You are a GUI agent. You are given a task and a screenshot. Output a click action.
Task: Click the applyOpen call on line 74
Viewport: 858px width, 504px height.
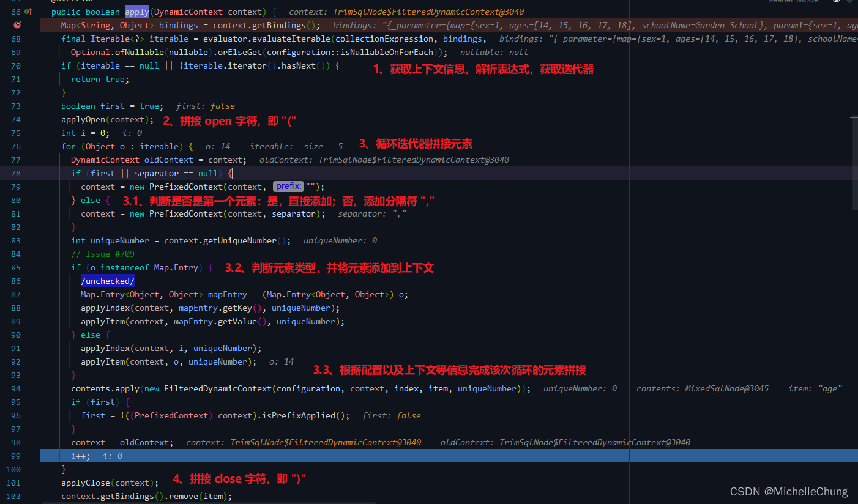(83, 119)
